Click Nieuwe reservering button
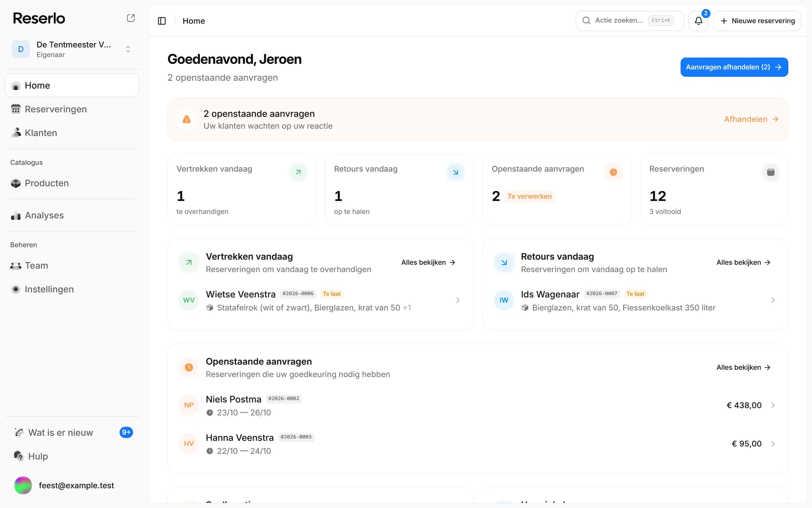The image size is (812, 508). pyautogui.click(x=757, y=21)
